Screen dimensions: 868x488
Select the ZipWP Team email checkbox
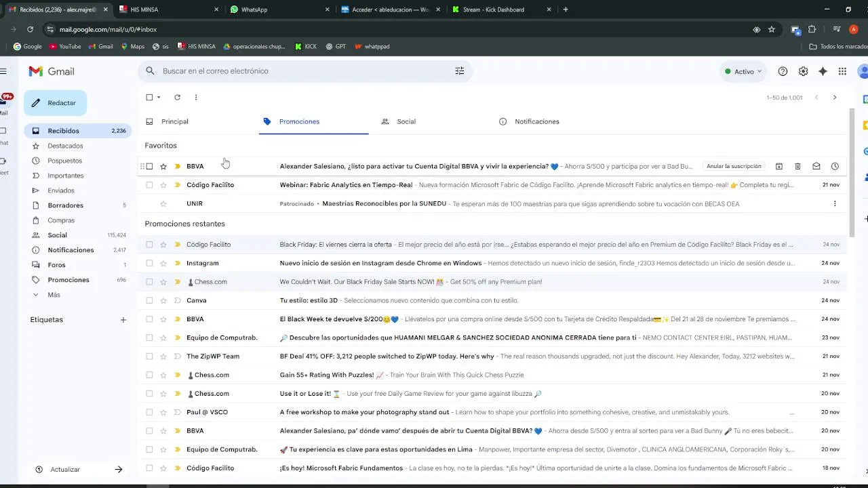[x=149, y=357]
